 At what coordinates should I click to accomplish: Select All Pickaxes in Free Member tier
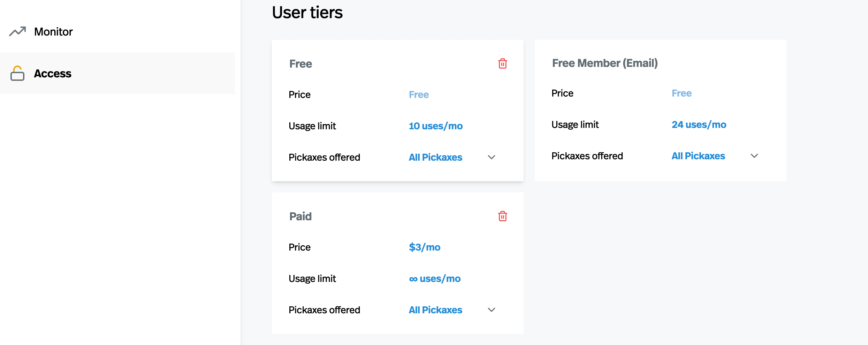[x=698, y=156]
